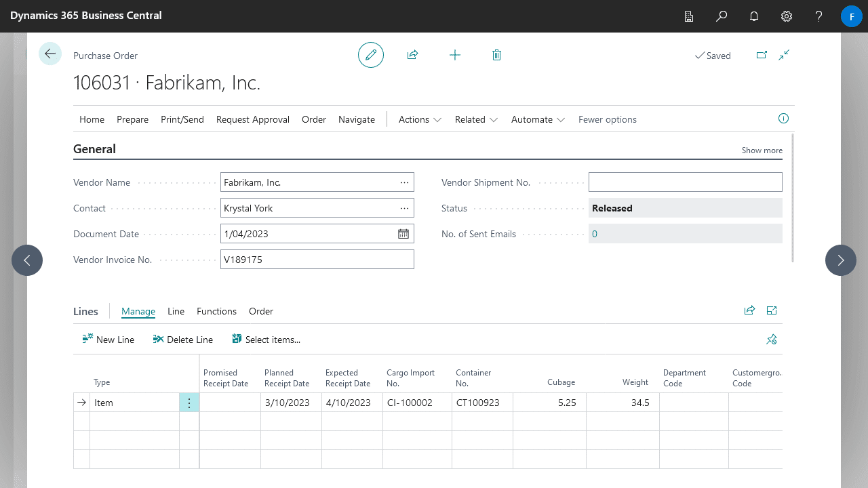
Task: Click the pencil edit icon
Action: [371, 55]
